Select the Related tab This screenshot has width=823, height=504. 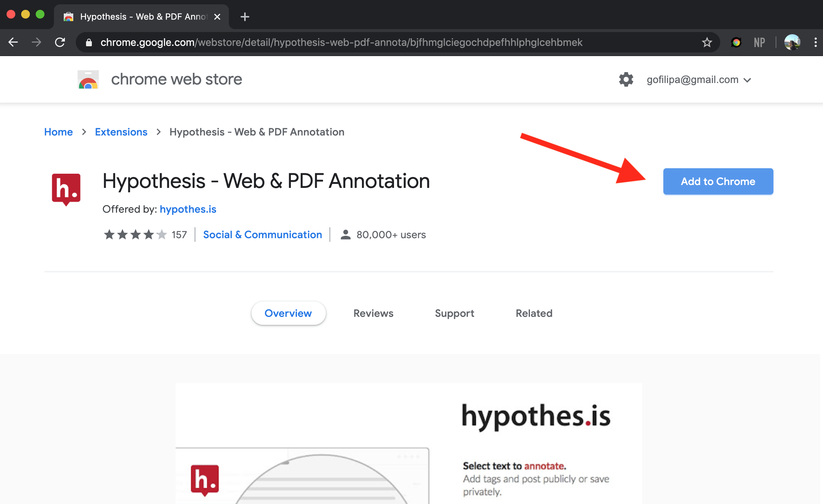point(534,313)
